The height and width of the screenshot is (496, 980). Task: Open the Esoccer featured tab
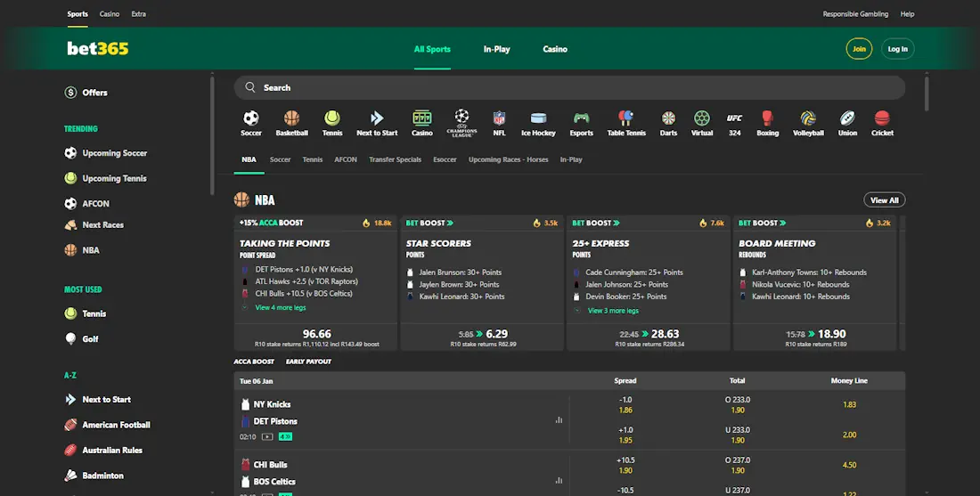pos(445,159)
